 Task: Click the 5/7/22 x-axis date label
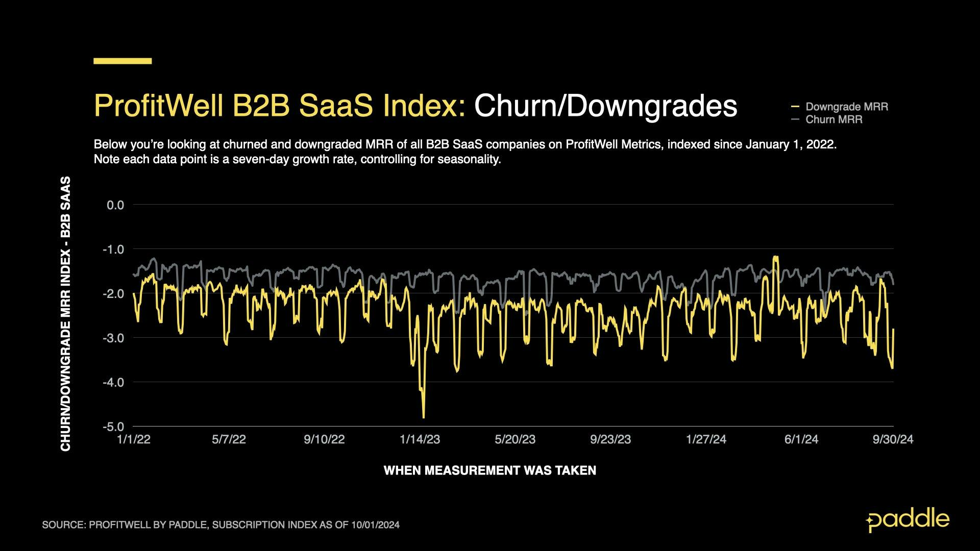tap(229, 439)
